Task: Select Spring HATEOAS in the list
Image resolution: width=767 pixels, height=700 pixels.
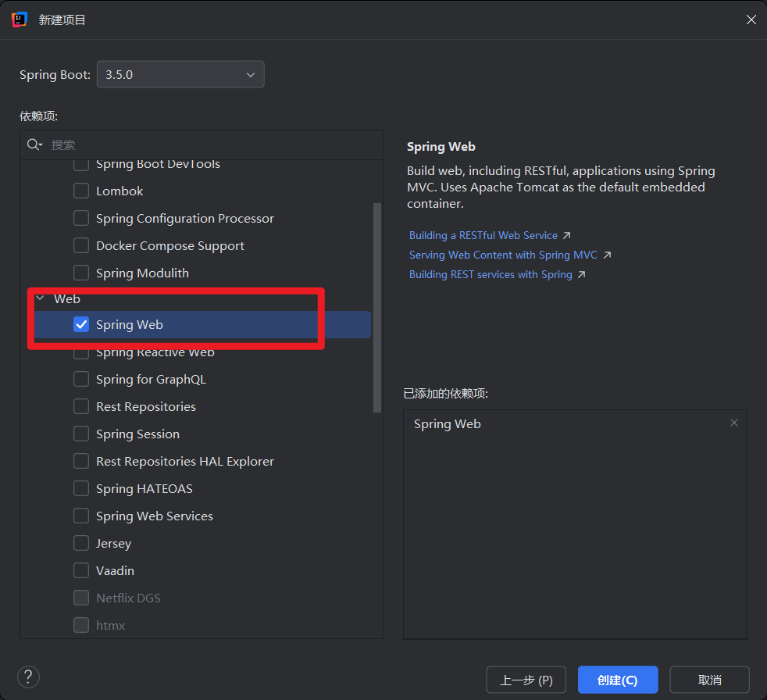Action: click(144, 488)
